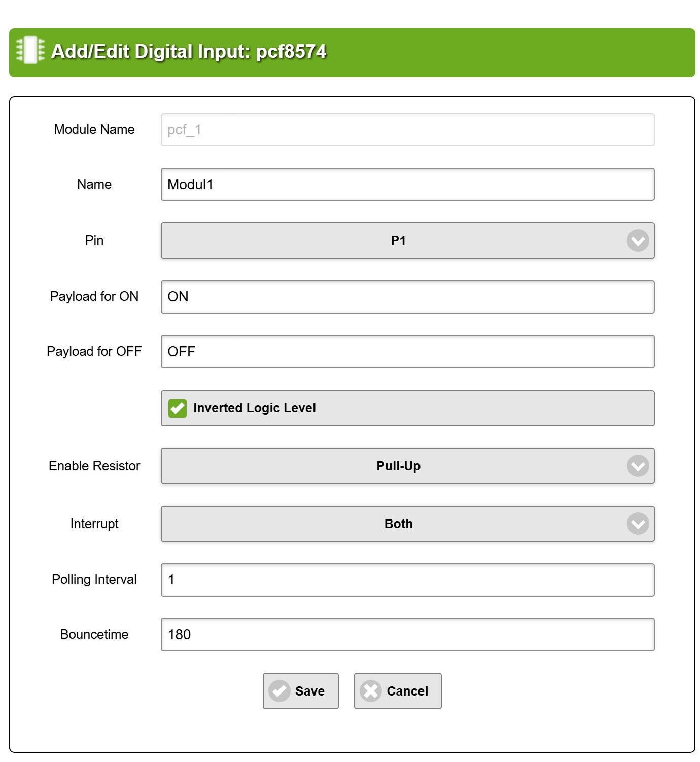Click the Pin dropdown chevron arrow
The image size is (700, 762).
coord(638,240)
